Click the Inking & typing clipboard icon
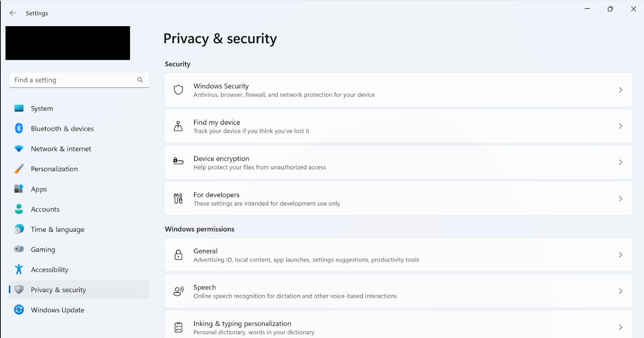Screen dimensions: 644x338 (x=178, y=327)
